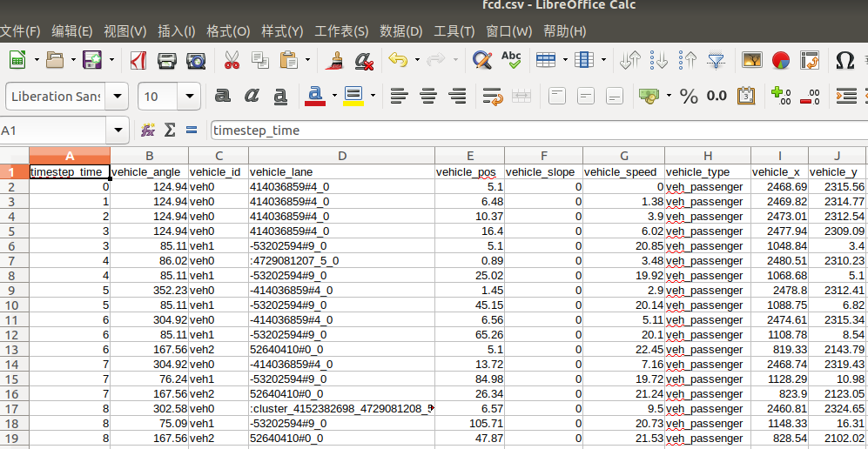Image resolution: width=868 pixels, height=449 pixels.
Task: Clone formatting with the paintbrush
Action: [x=333, y=60]
